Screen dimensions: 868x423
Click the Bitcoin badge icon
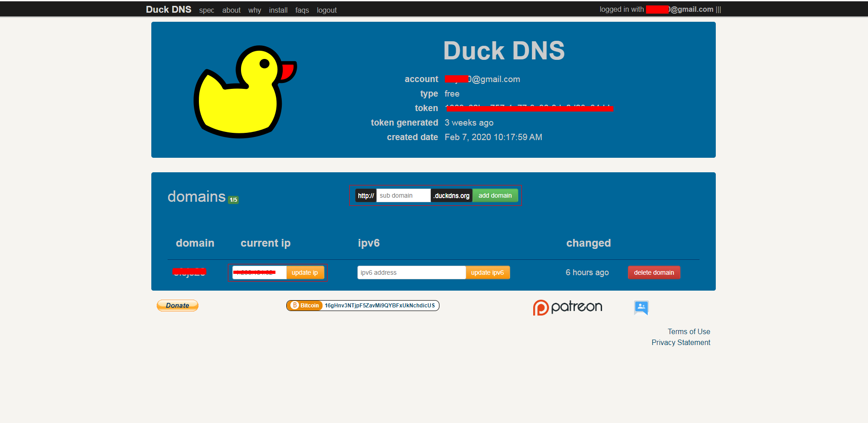tap(305, 306)
